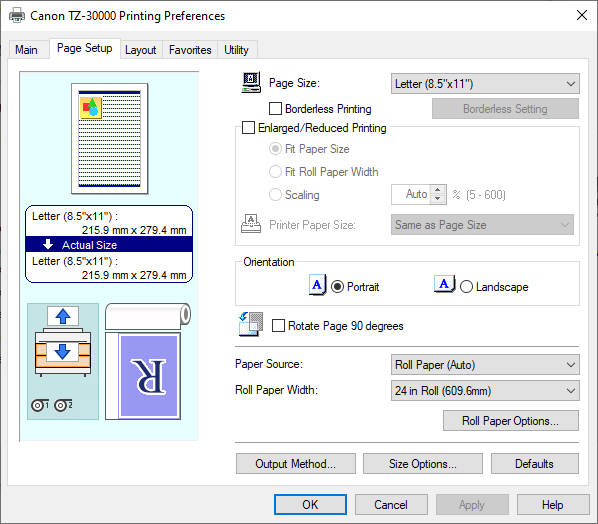The image size is (598, 524).
Task: Click the Portrait orientation page icon
Action: click(317, 285)
